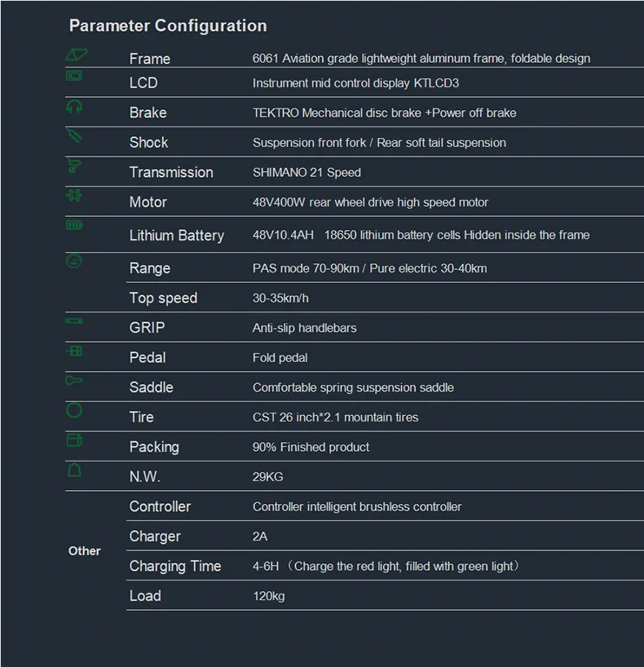Image resolution: width=644 pixels, height=667 pixels.
Task: Select the brake icon next to Brake
Action: [74, 106]
